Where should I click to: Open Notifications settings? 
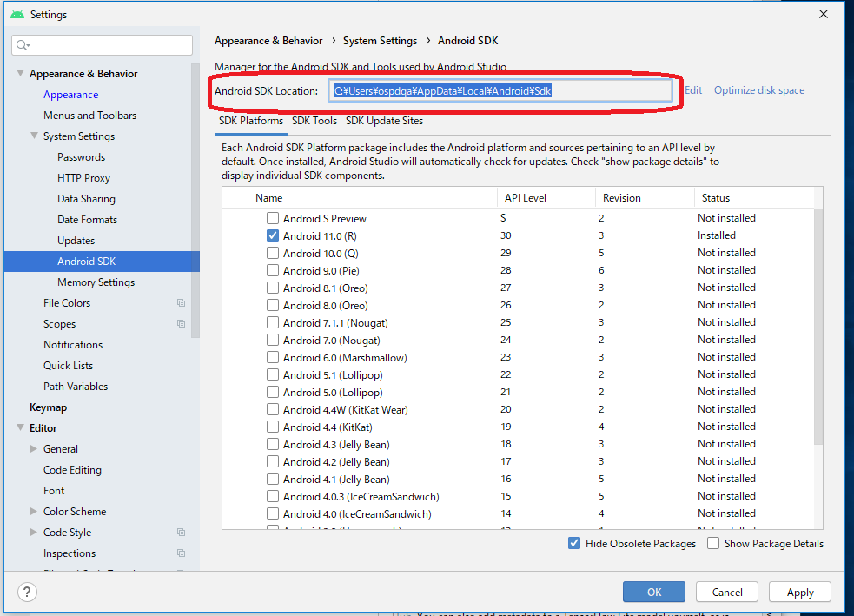tap(73, 345)
